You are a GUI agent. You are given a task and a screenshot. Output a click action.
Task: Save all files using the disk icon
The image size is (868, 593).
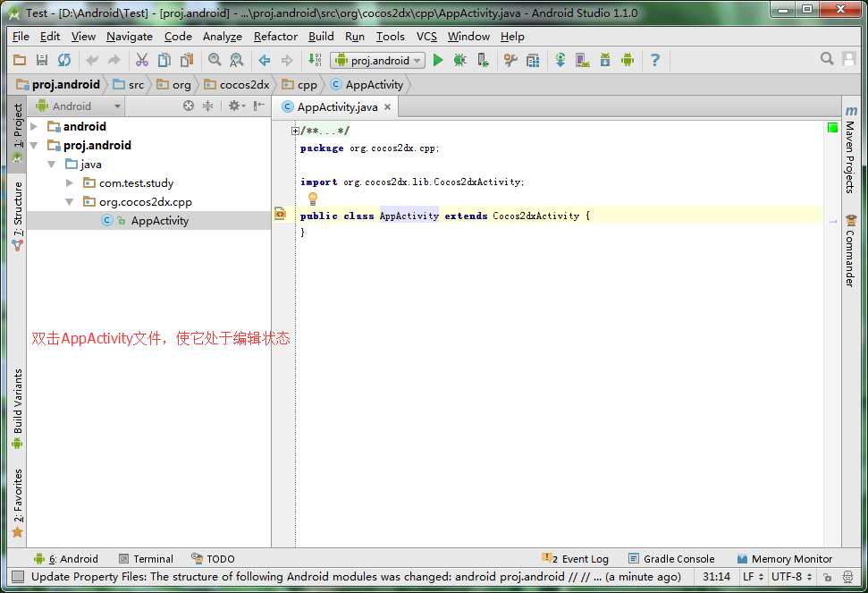[x=42, y=60]
